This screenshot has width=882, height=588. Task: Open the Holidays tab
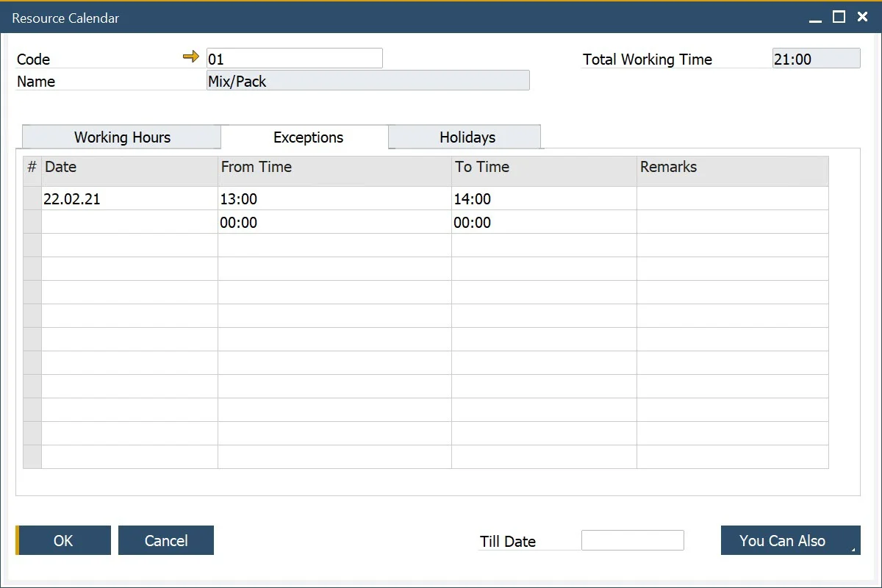pyautogui.click(x=467, y=137)
